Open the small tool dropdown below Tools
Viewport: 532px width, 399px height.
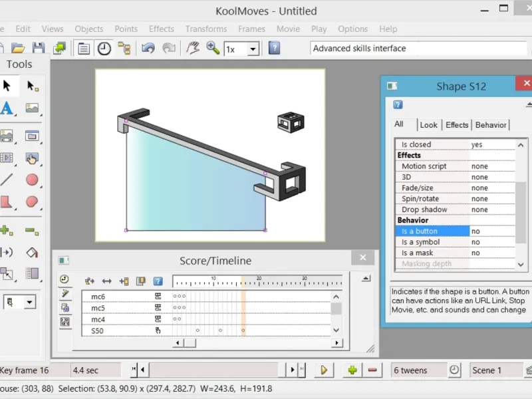click(29, 302)
